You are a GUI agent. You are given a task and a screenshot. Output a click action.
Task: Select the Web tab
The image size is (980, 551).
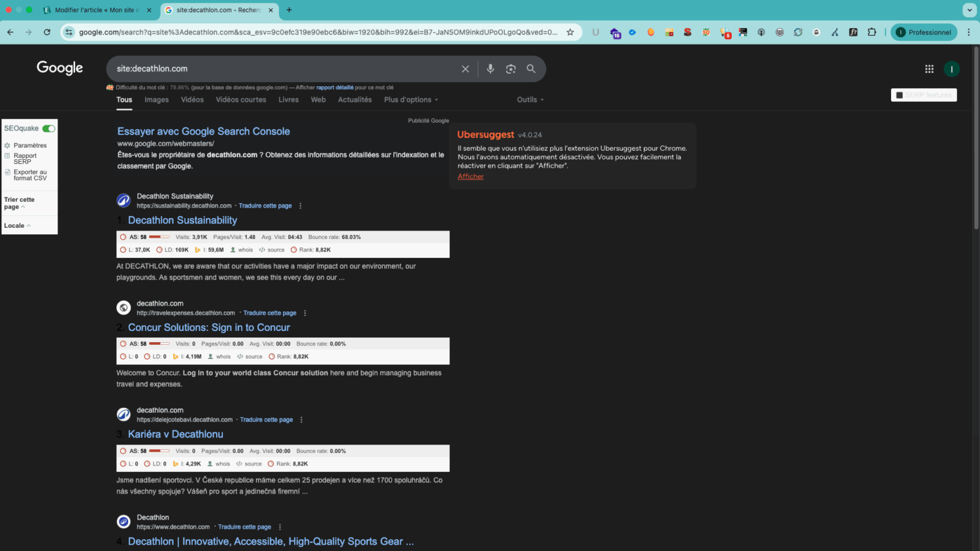pos(318,100)
